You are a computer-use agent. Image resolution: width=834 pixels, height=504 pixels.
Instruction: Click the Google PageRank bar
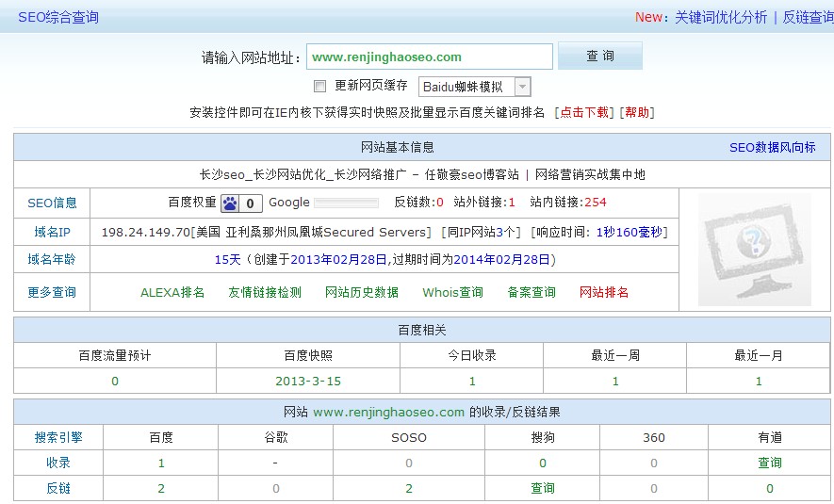tap(346, 203)
